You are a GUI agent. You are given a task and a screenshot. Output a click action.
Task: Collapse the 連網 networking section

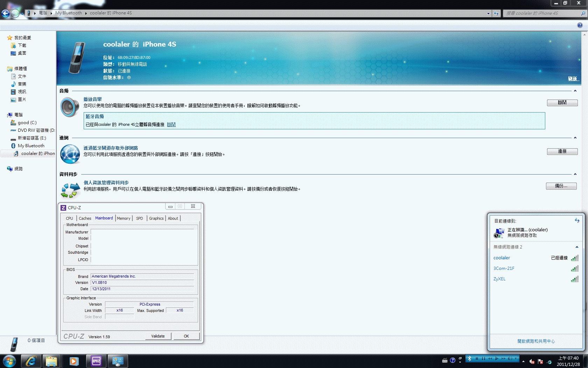tap(575, 138)
